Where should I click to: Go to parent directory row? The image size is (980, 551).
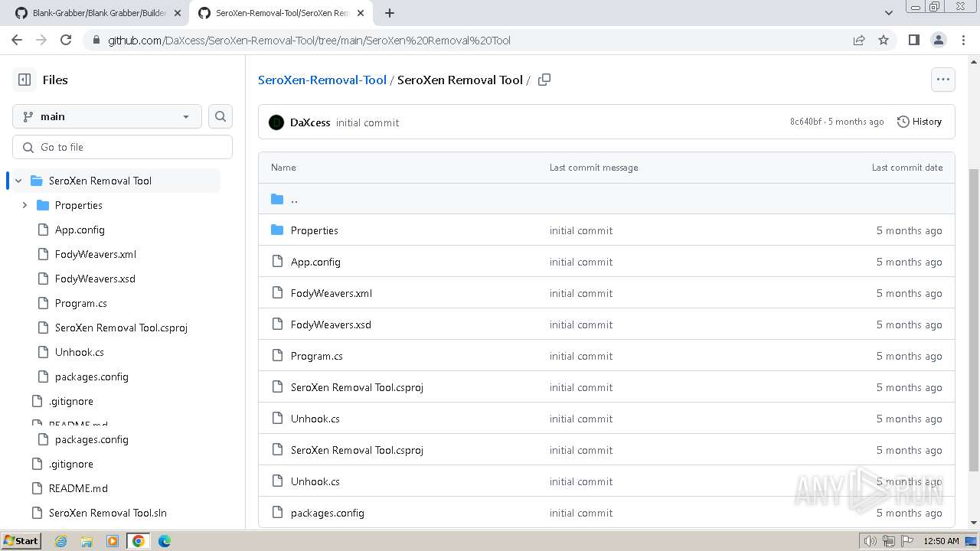click(606, 199)
